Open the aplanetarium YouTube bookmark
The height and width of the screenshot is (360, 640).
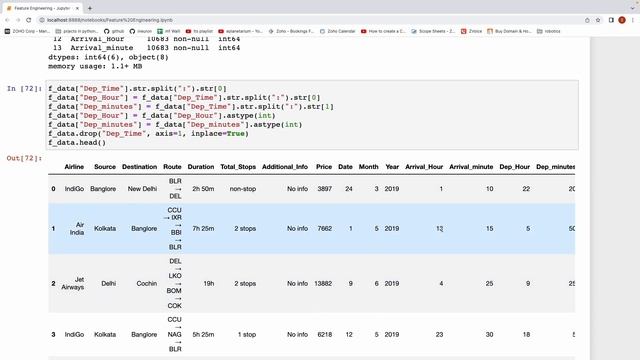coord(240,31)
